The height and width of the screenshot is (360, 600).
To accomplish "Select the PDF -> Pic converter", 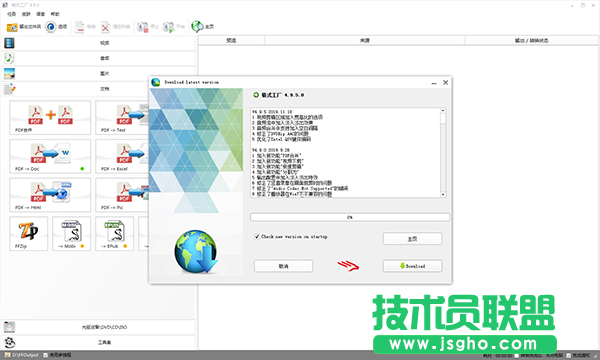I will point(122,195).
